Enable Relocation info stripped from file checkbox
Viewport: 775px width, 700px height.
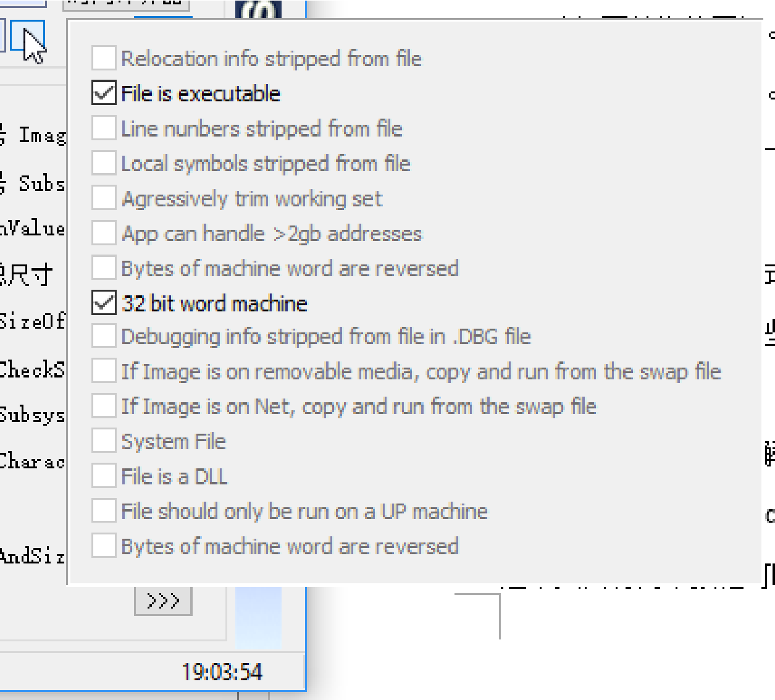[104, 58]
